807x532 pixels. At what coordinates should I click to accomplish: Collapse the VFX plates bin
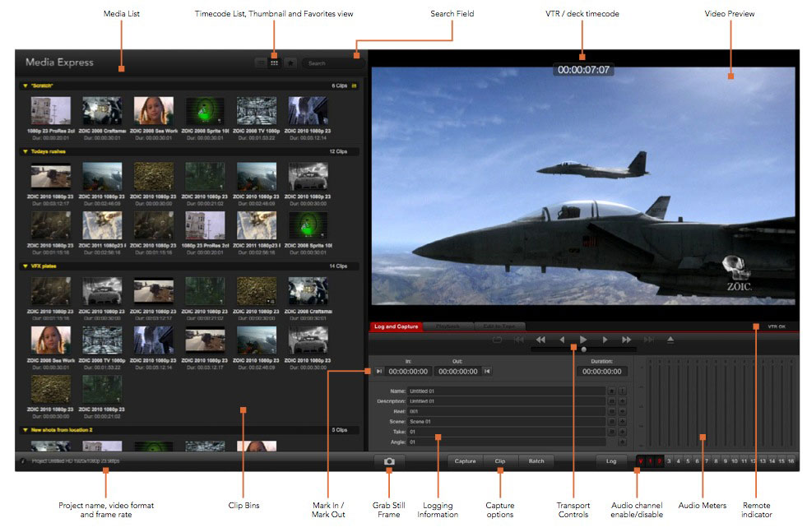(26, 266)
